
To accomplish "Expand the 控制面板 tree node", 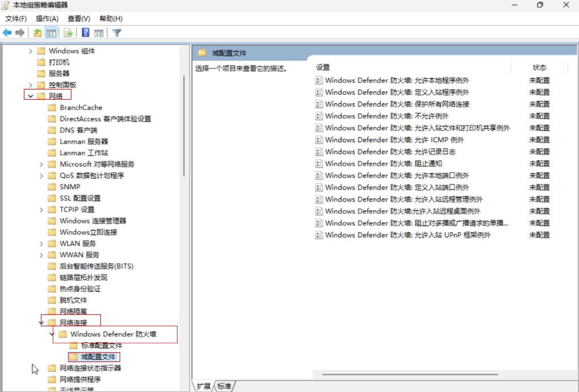I will click(30, 85).
